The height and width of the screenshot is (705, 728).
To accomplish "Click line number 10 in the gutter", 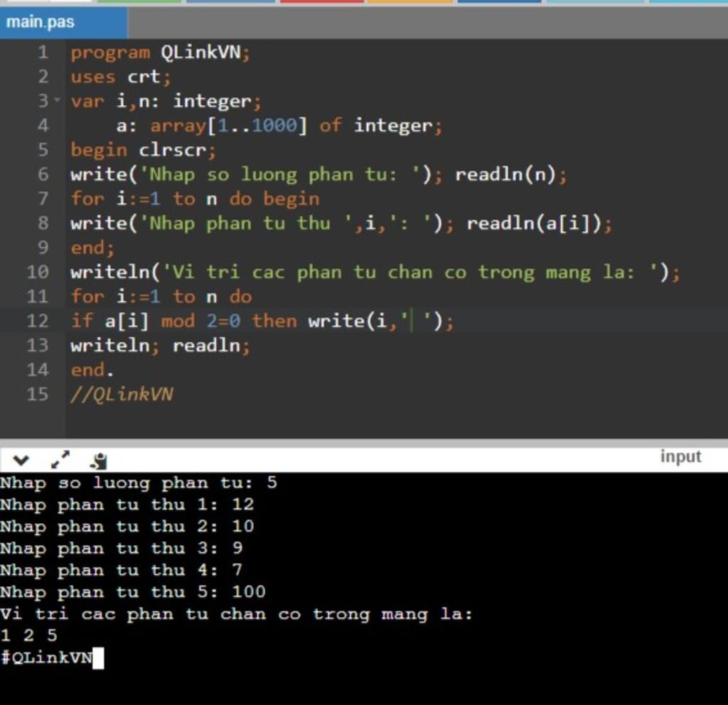I will (x=38, y=272).
